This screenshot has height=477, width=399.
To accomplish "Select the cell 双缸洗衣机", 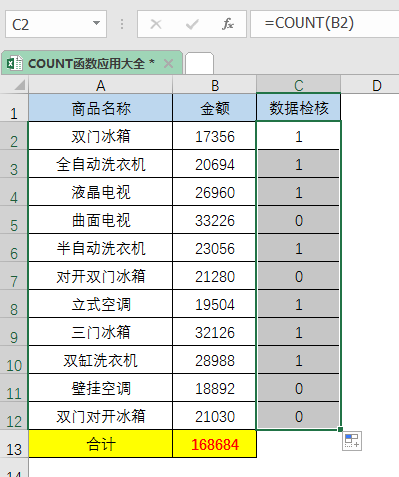I will pyautogui.click(x=101, y=360).
